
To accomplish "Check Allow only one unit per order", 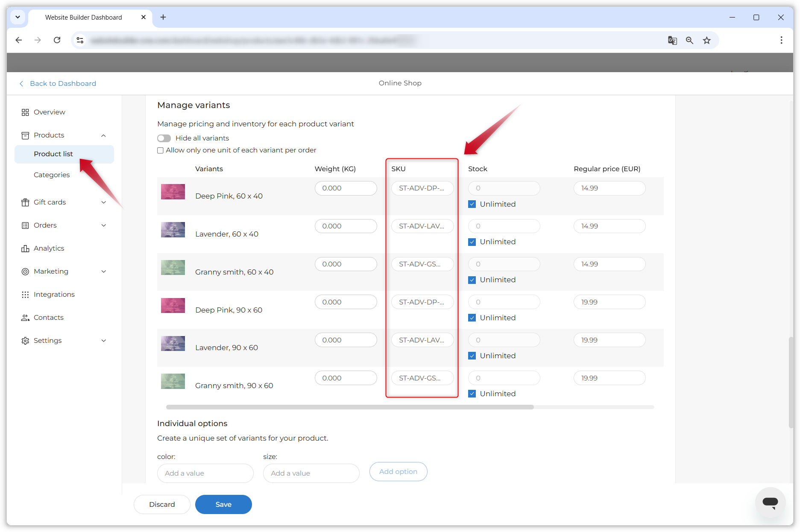I will coord(160,150).
